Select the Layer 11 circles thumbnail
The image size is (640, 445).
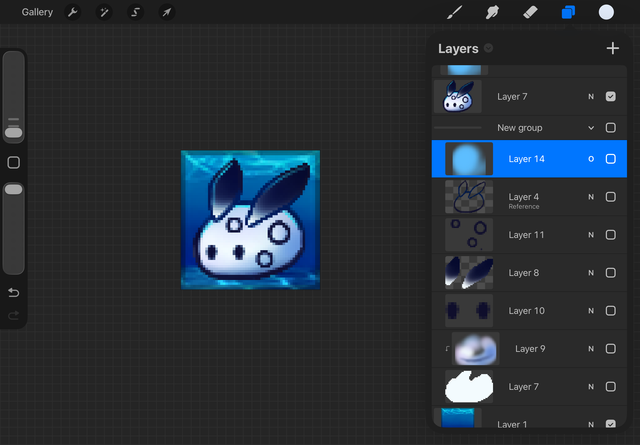469,235
